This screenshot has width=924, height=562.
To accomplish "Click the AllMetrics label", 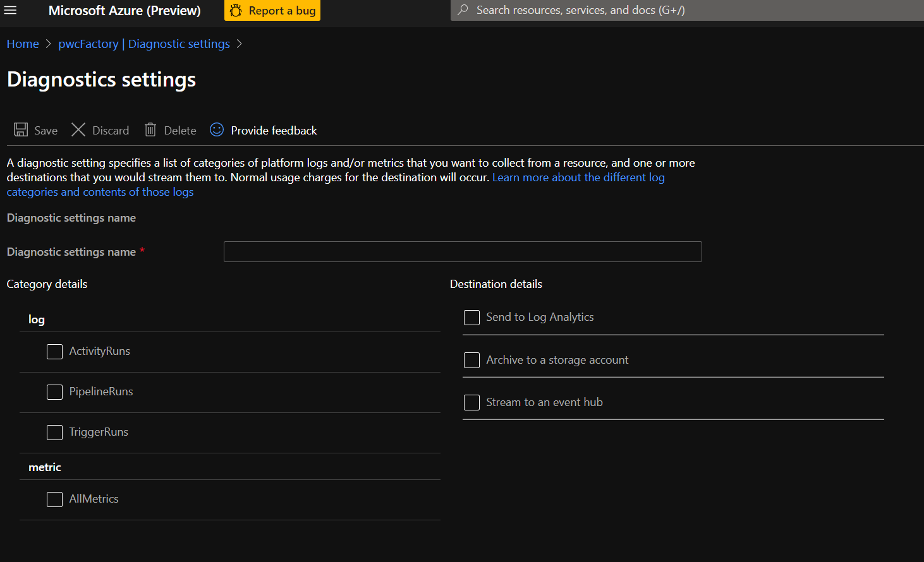I will pyautogui.click(x=94, y=499).
